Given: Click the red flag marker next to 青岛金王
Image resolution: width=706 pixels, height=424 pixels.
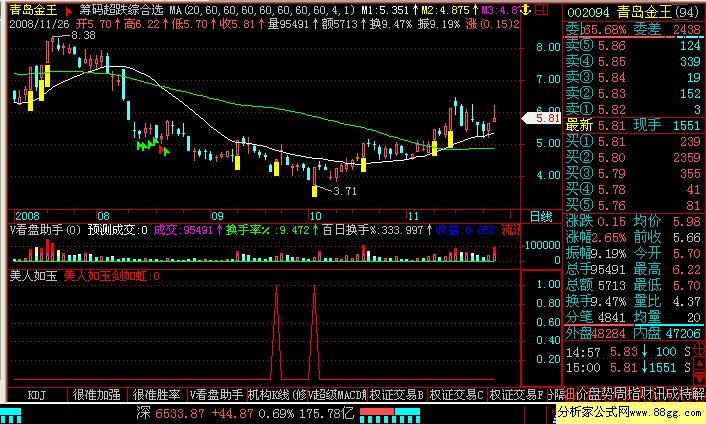Looking at the screenshot, I should coord(69,10).
